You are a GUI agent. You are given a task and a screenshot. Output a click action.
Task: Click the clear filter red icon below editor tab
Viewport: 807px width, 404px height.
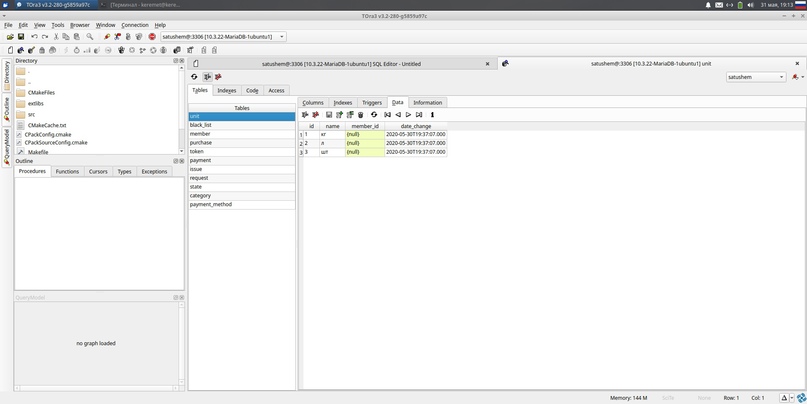(x=218, y=77)
